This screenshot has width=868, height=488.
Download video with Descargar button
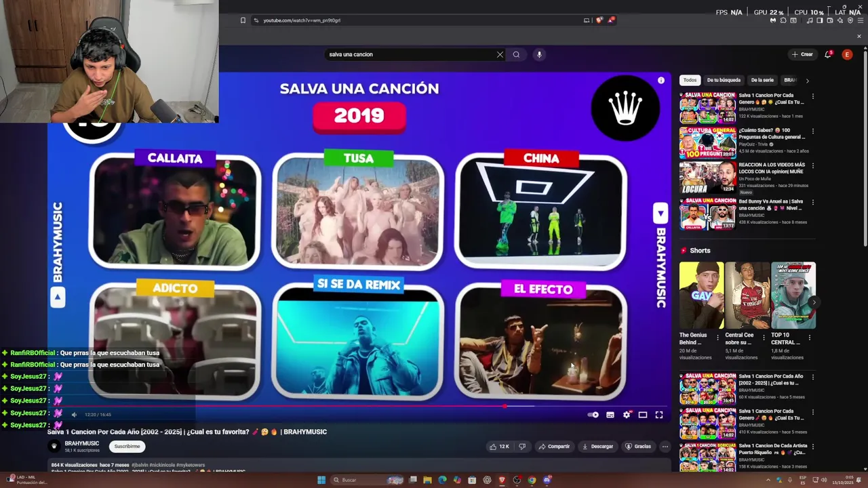[x=597, y=446]
